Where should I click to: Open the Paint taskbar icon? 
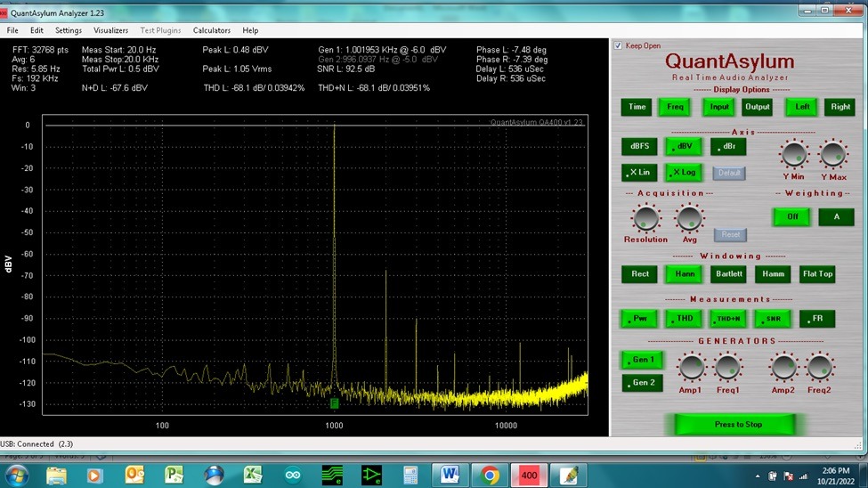(x=569, y=476)
